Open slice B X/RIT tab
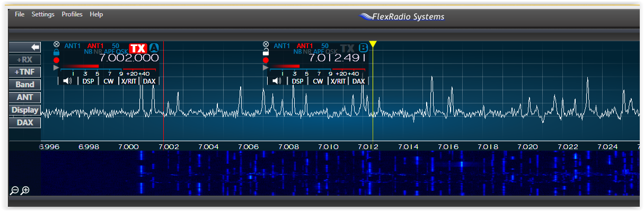Viewport: 644px width, 211px height. [338, 81]
